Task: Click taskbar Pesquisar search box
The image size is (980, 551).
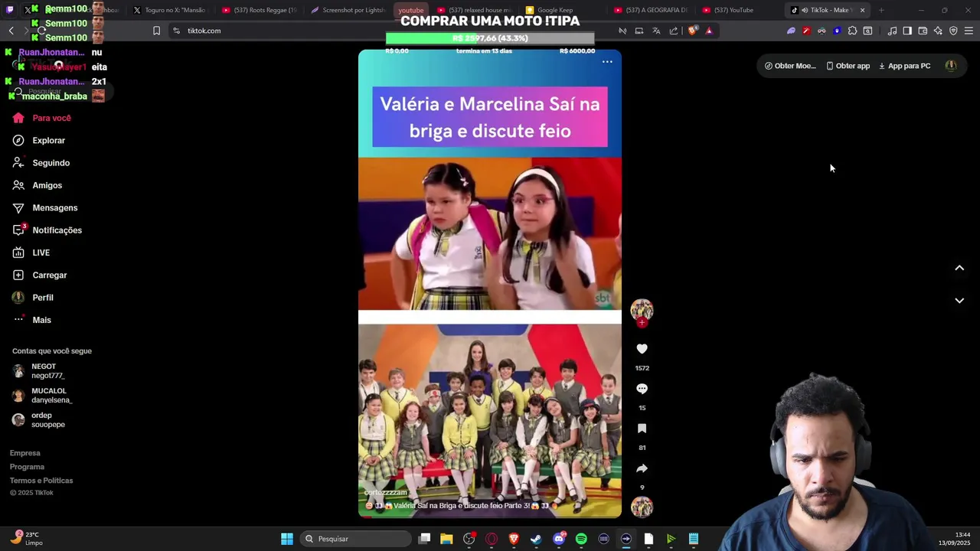Action: pos(355,539)
